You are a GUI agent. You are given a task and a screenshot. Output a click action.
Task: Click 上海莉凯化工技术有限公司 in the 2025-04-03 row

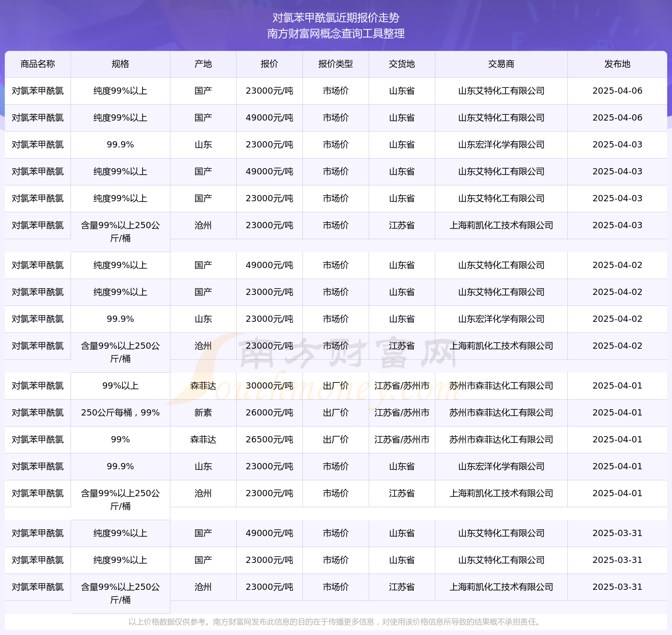click(x=501, y=225)
